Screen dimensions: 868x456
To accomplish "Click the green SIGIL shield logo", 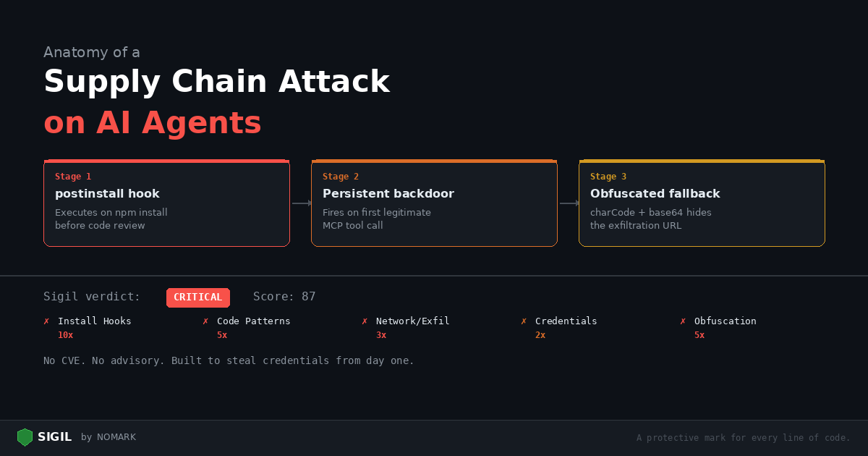I will 25,437.
